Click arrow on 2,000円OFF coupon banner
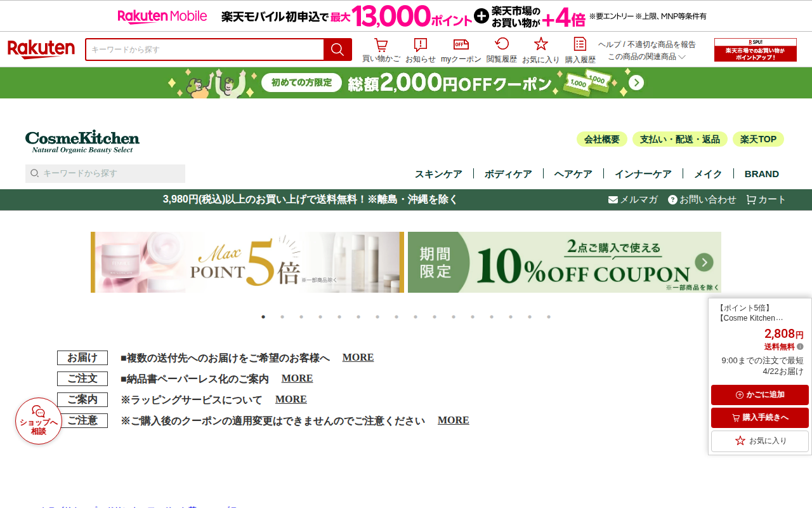The width and height of the screenshot is (812, 508). [x=636, y=83]
